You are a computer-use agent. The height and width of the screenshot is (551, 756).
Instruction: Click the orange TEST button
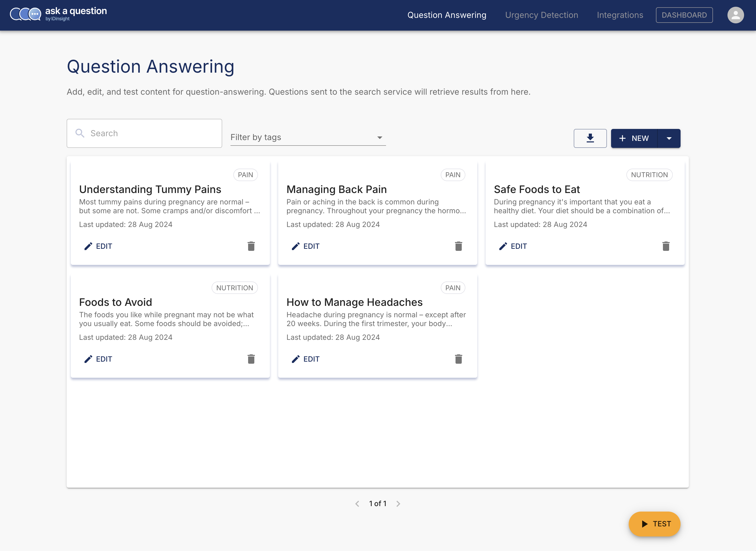[x=654, y=524]
